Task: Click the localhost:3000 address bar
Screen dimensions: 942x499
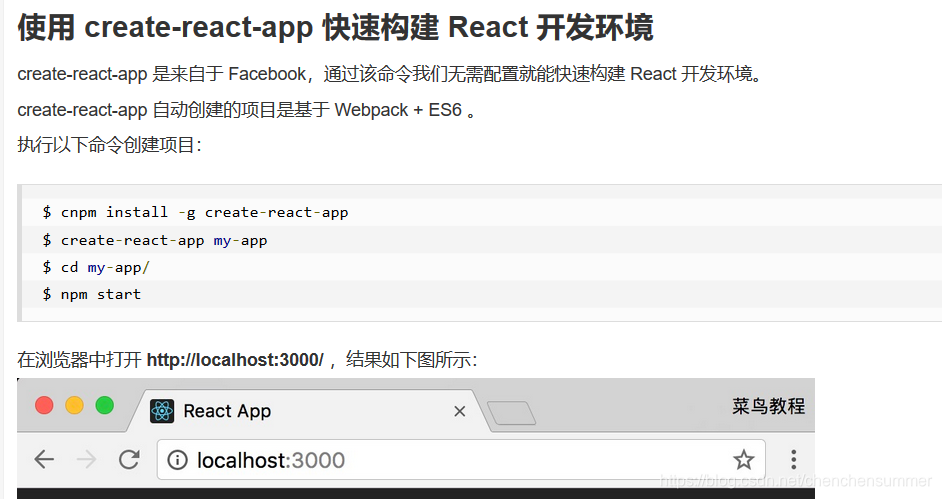Action: [461, 460]
